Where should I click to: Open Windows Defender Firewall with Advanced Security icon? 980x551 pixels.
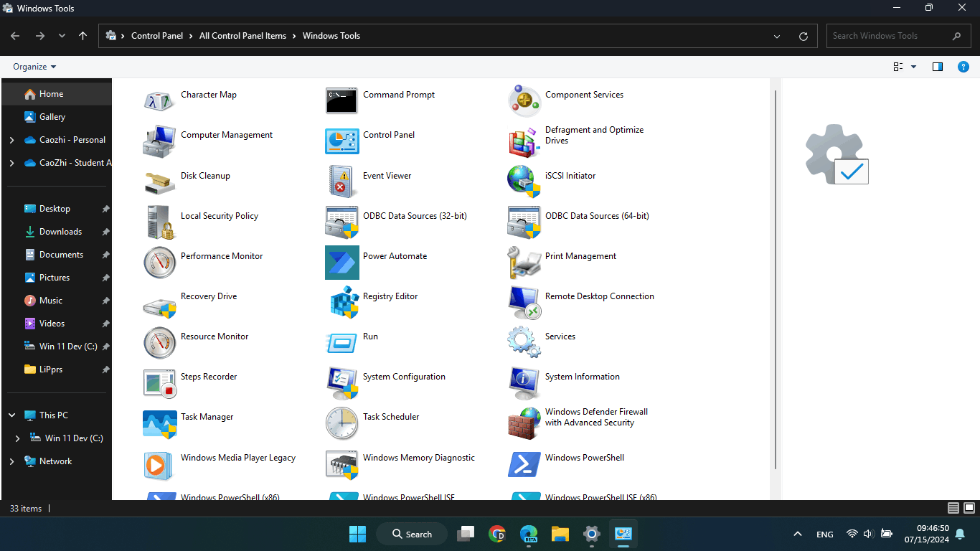(524, 423)
